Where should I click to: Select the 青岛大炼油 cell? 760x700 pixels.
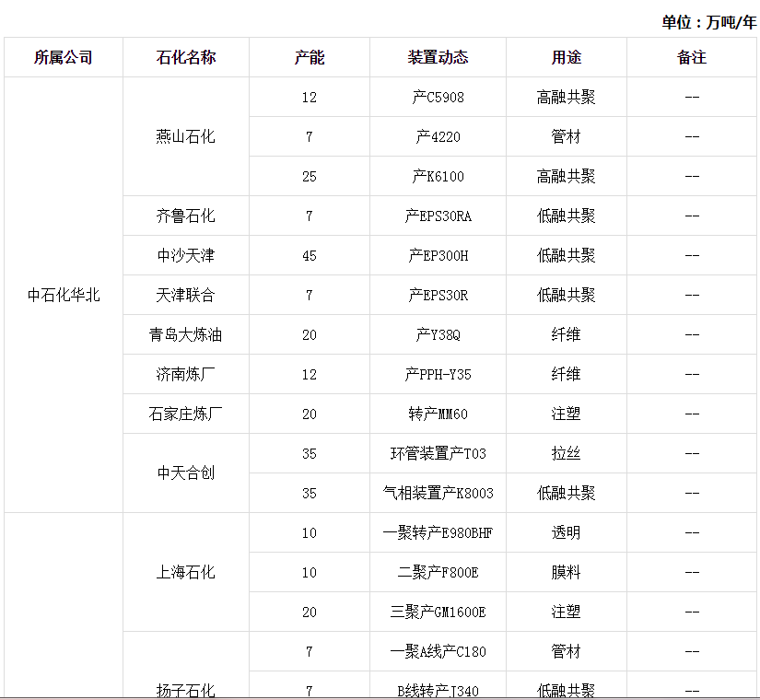[x=186, y=335]
